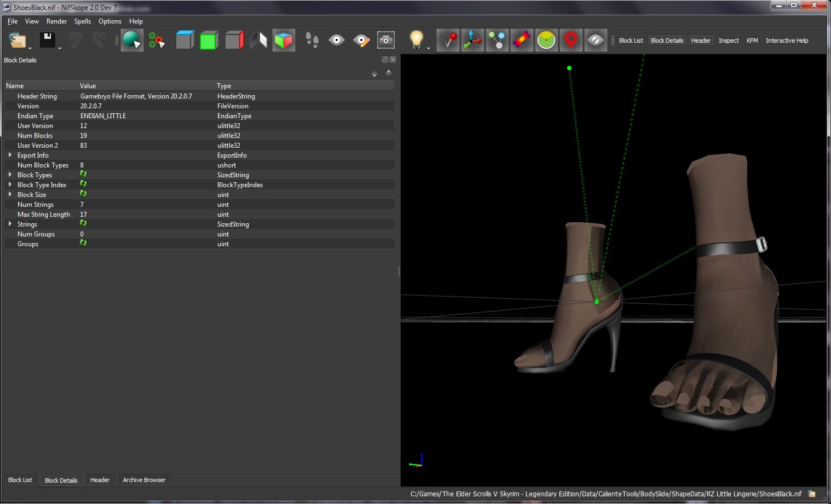Click the Interactive Help button

pos(787,40)
